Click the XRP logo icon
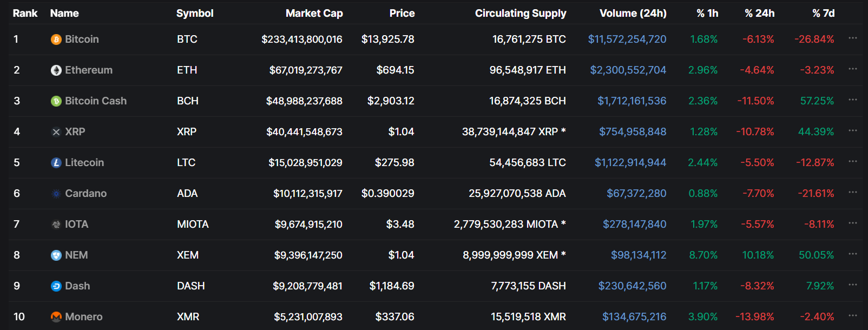Image resolution: width=868 pixels, height=330 pixels. [x=56, y=132]
